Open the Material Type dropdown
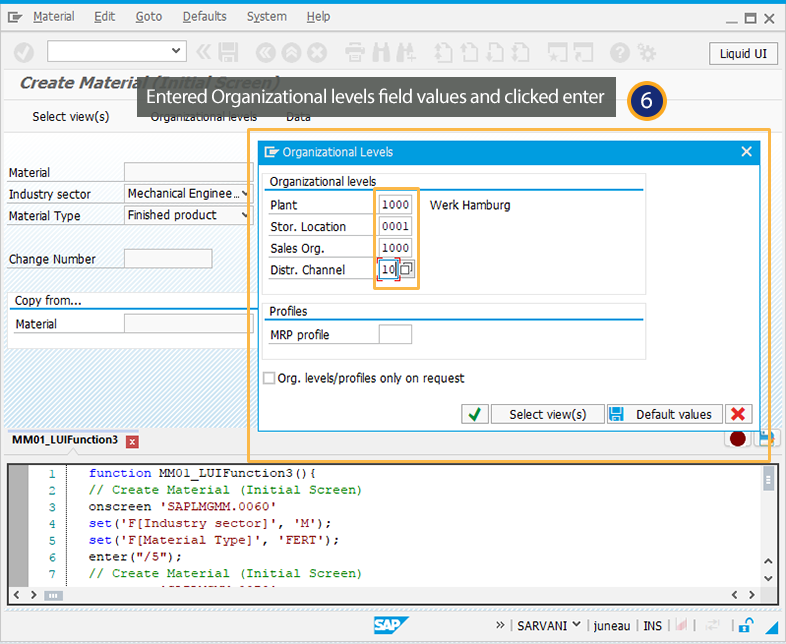 pos(245,215)
